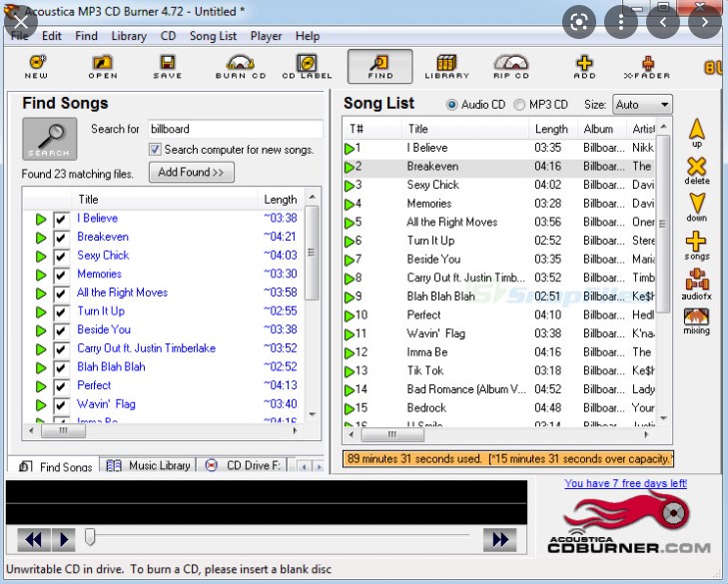Uncheck the Turn It Up checkbox
Viewport: 728px width, 584px height.
click(61, 312)
